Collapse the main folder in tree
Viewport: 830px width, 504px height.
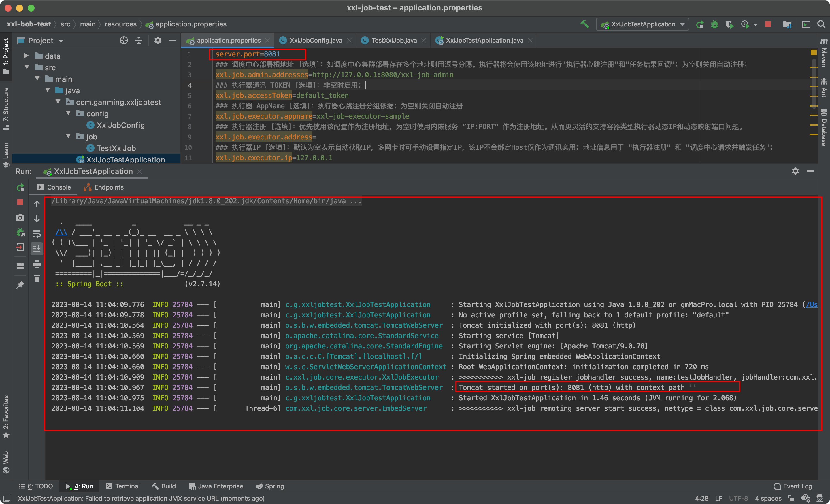pyautogui.click(x=37, y=78)
